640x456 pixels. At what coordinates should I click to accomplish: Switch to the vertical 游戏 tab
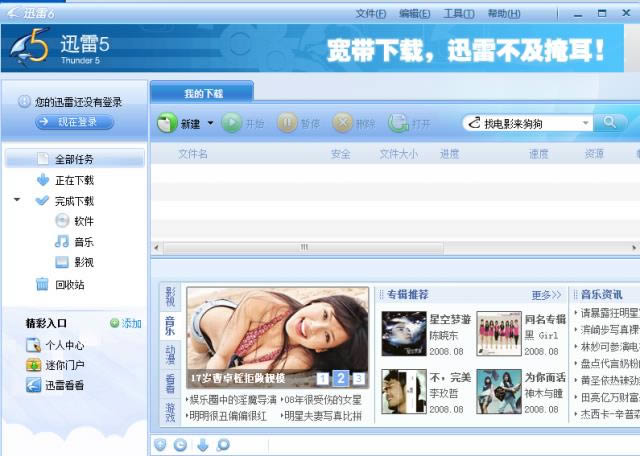170,413
